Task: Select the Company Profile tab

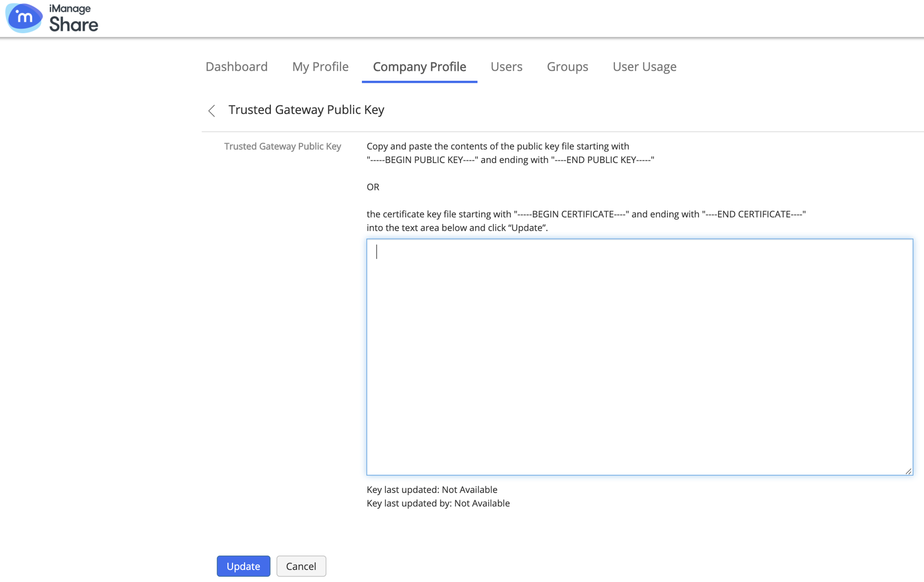Action: (x=419, y=66)
